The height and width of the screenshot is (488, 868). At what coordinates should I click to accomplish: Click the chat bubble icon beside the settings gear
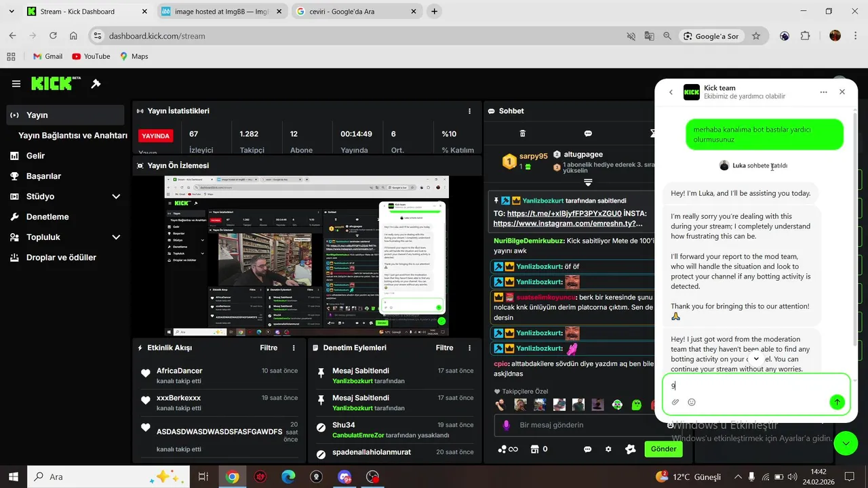point(588,449)
